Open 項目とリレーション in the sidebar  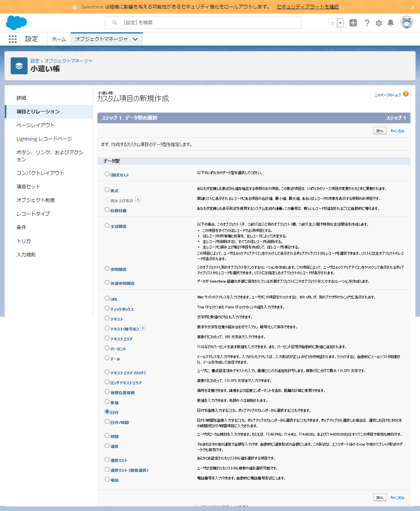pos(49,111)
